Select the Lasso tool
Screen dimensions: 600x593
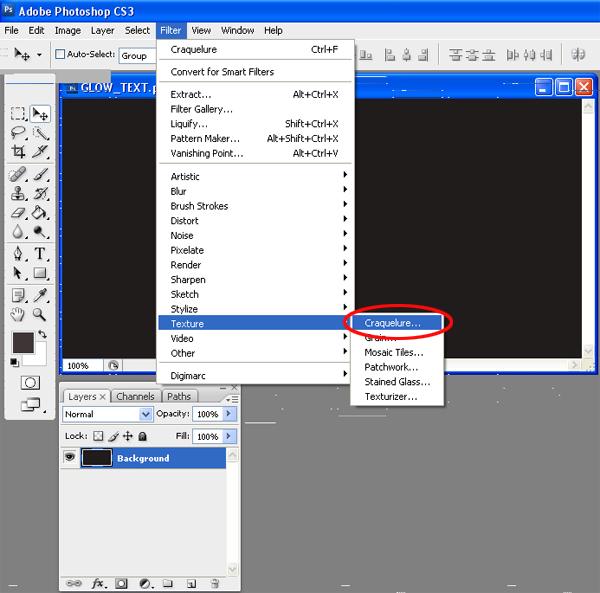coord(18,133)
